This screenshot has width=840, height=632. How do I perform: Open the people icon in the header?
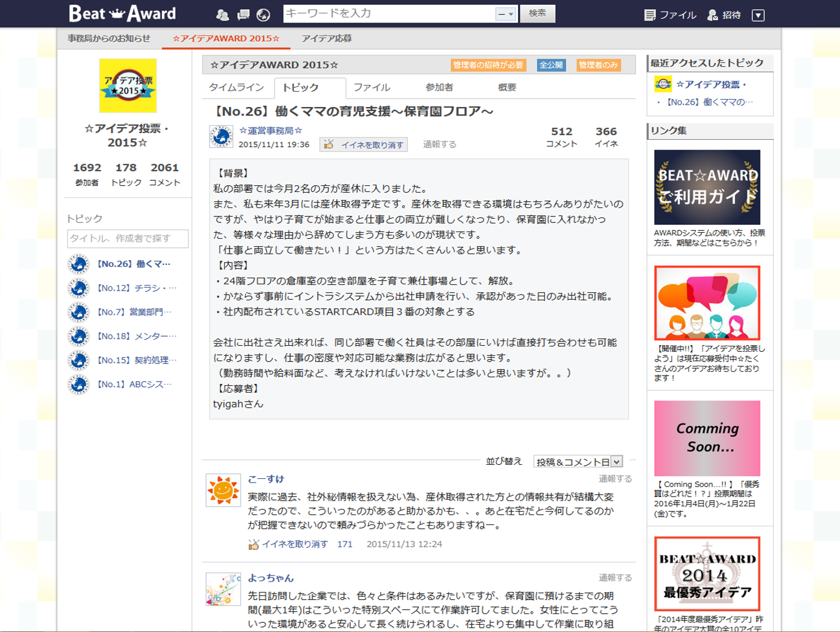tap(223, 15)
